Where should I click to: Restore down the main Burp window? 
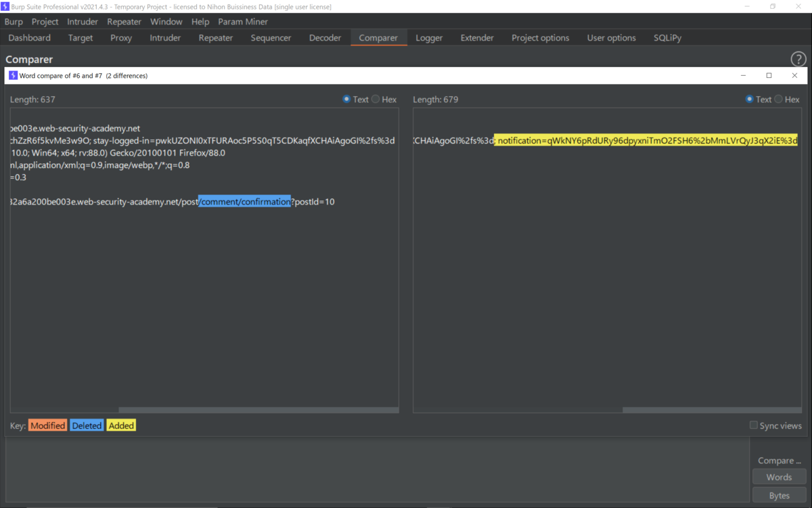[x=772, y=6]
